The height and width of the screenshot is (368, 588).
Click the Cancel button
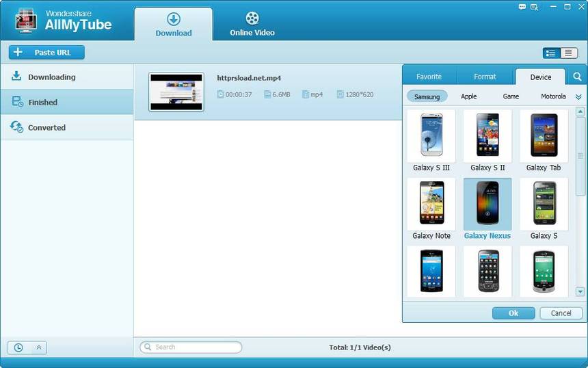(561, 313)
